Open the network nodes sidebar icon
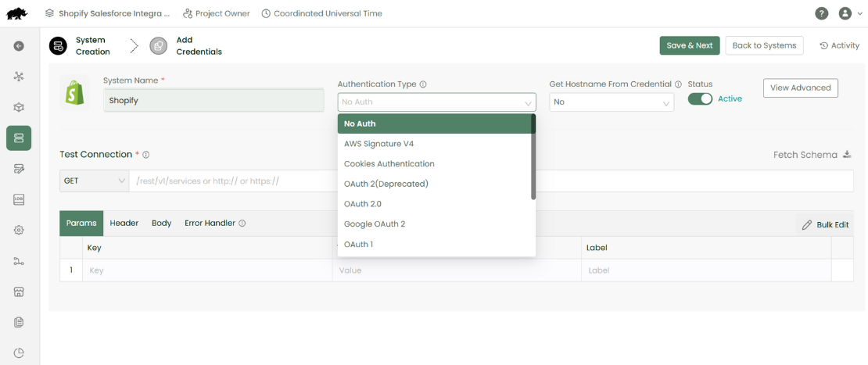 (x=19, y=77)
